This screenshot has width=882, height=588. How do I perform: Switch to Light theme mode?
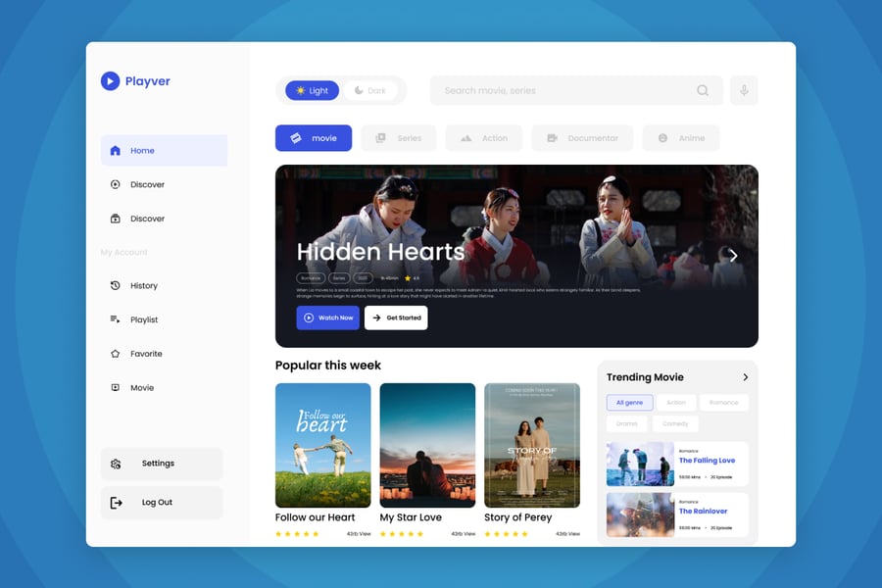(x=312, y=91)
